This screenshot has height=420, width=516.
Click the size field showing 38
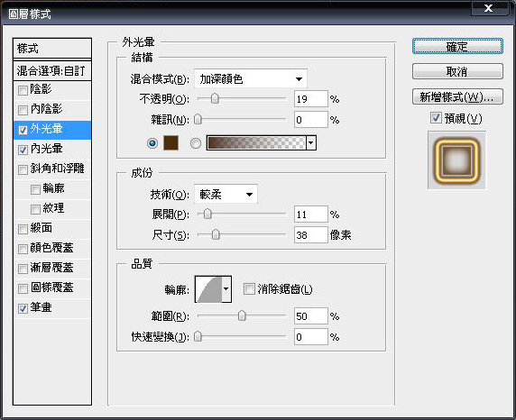pos(311,235)
